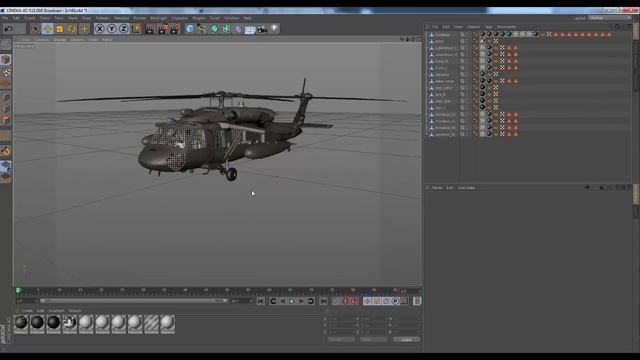The image size is (640, 360).
Task: Toggle parameter keyframe recording P icon
Action: pyautogui.click(x=396, y=301)
